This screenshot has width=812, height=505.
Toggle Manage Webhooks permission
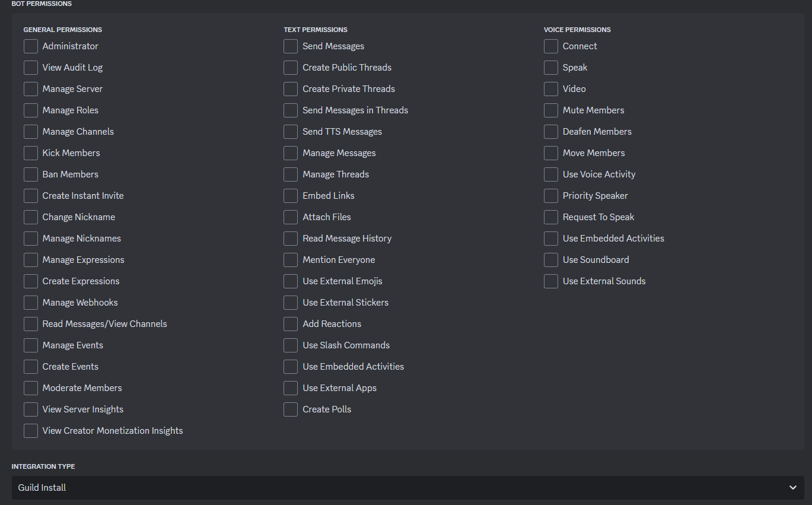(x=31, y=303)
